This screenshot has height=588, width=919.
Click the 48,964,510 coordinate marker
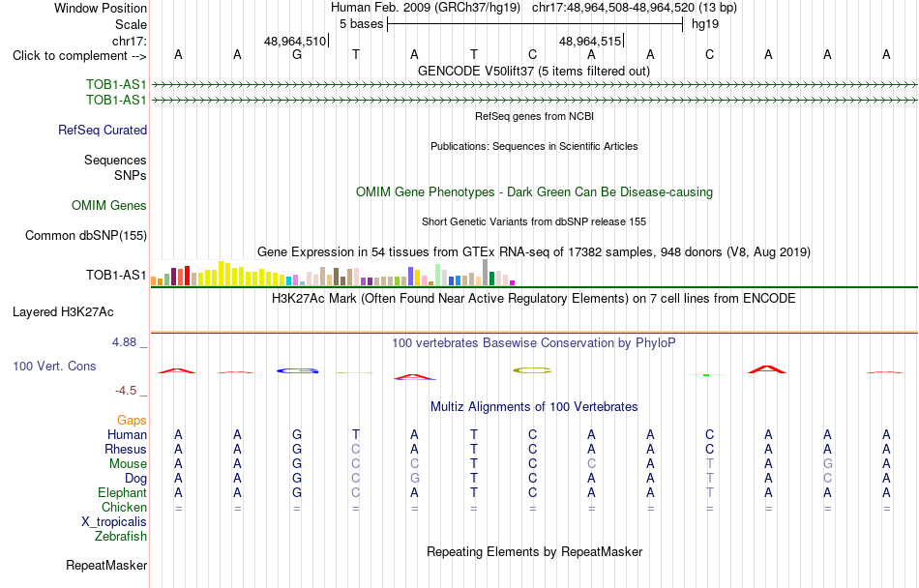pyautogui.click(x=295, y=42)
